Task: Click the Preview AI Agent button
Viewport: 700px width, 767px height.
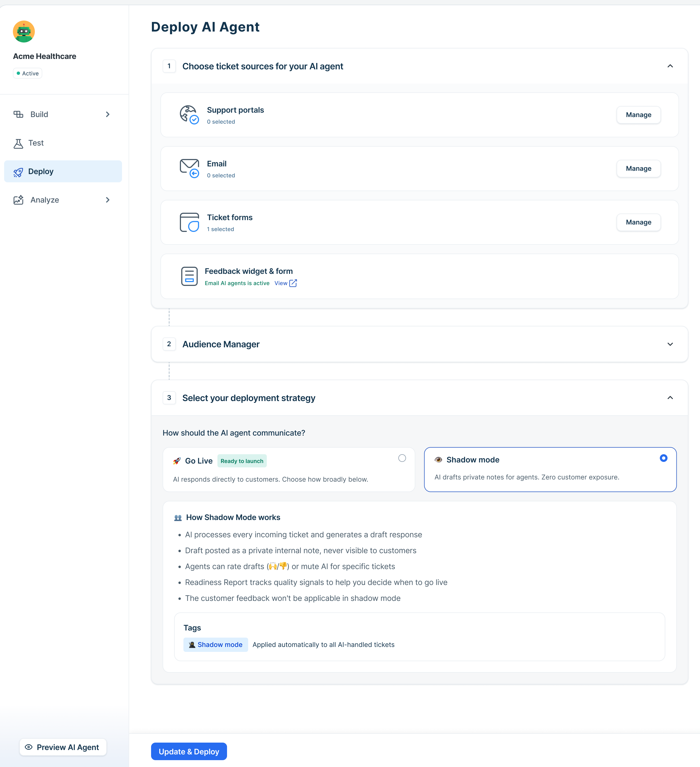Action: coord(63,747)
